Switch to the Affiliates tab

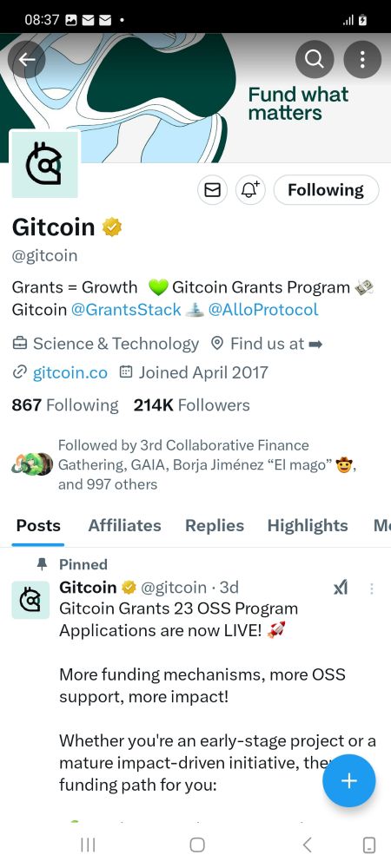point(124,525)
